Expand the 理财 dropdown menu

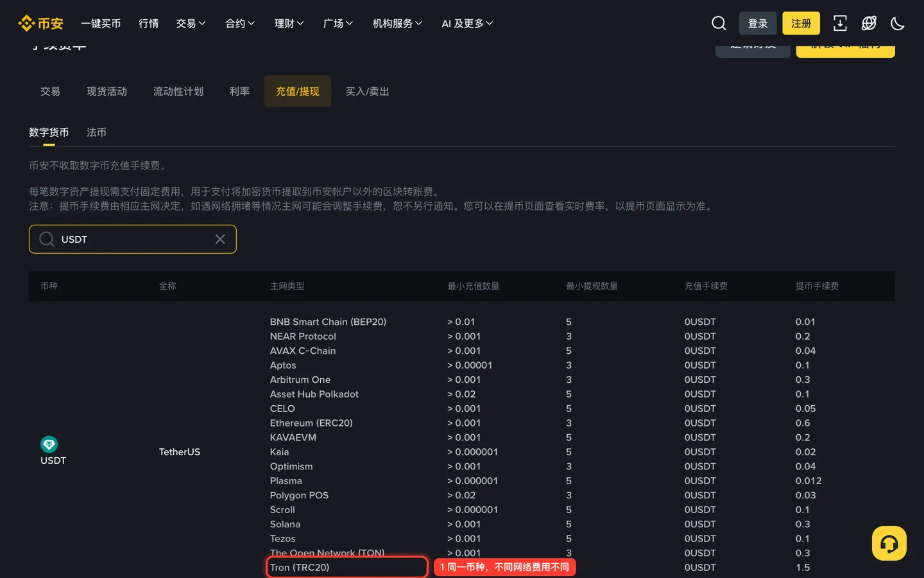[289, 24]
